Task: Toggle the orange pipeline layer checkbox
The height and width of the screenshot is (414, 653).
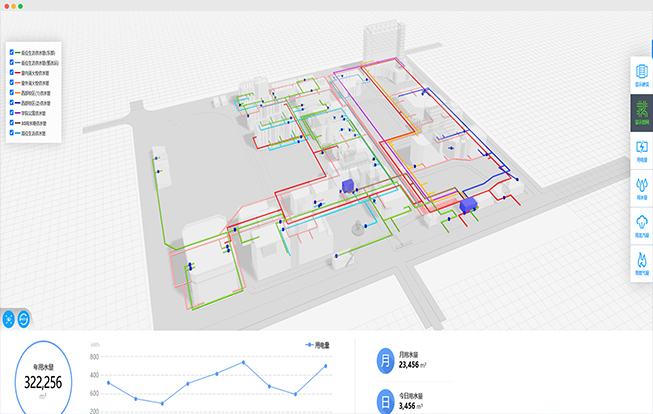Action: tap(11, 92)
